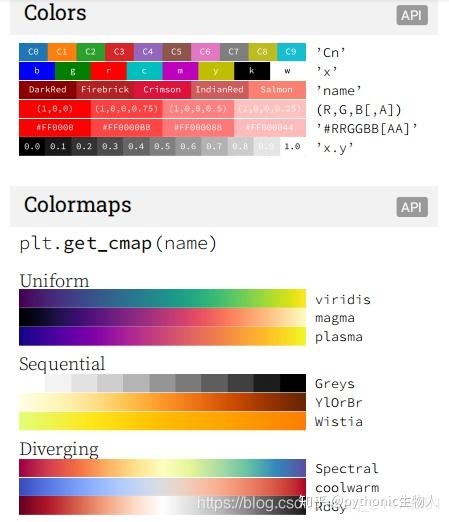Pick the 'k' black color swatch
449x522 pixels.
252,71
